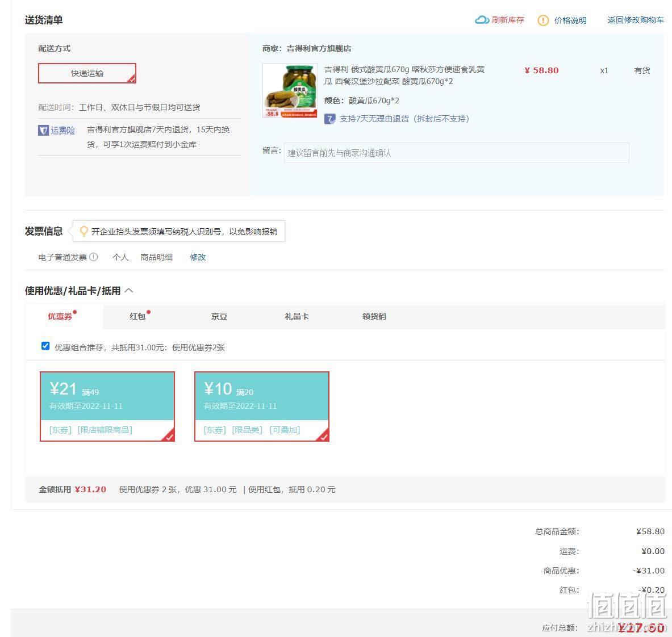This screenshot has height=637, width=672.
Task: Open the 红包 tab
Action: [137, 317]
